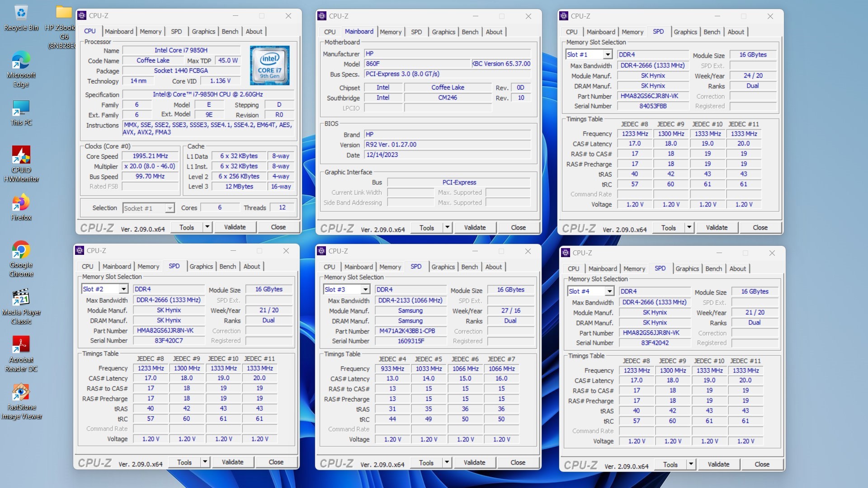Viewport: 868px width, 488px height.
Task: Click Week/Year 27 / 16 value in Slot #3
Action: coord(511,311)
